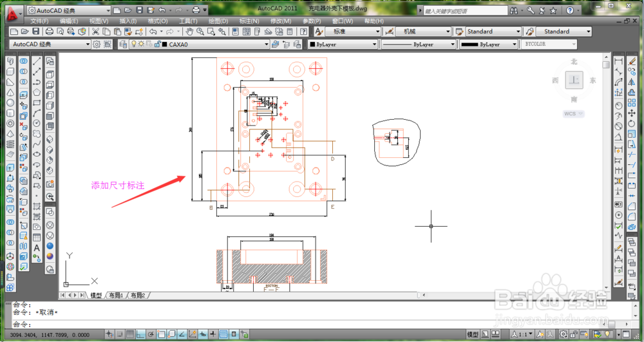Click the Workspace Settings gear icon

[97, 44]
